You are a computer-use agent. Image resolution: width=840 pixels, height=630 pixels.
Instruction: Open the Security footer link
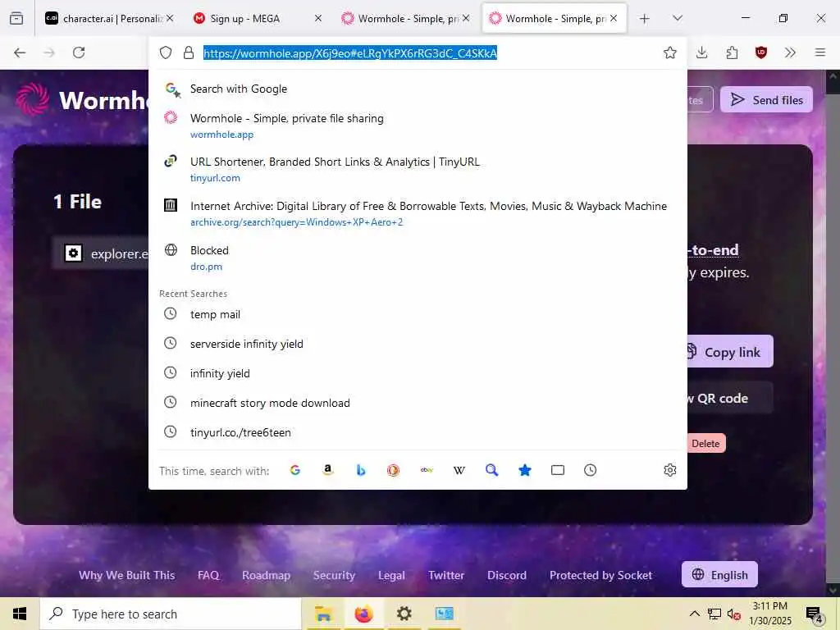pyautogui.click(x=335, y=575)
